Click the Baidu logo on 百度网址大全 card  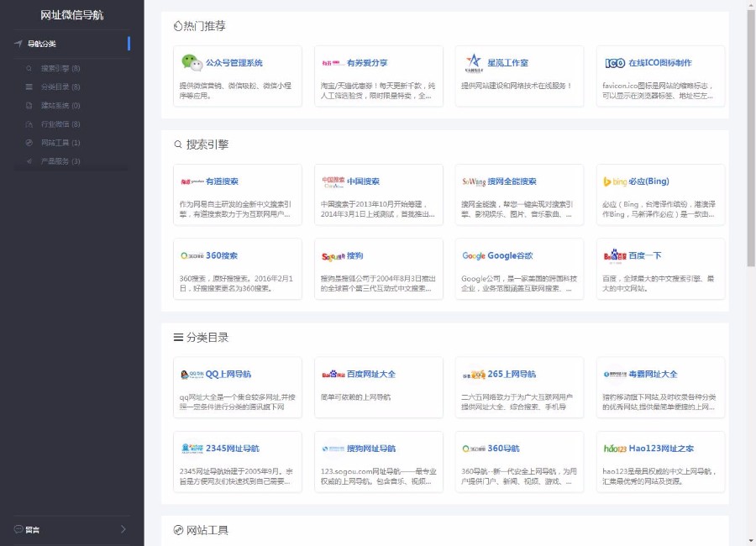[x=333, y=375]
